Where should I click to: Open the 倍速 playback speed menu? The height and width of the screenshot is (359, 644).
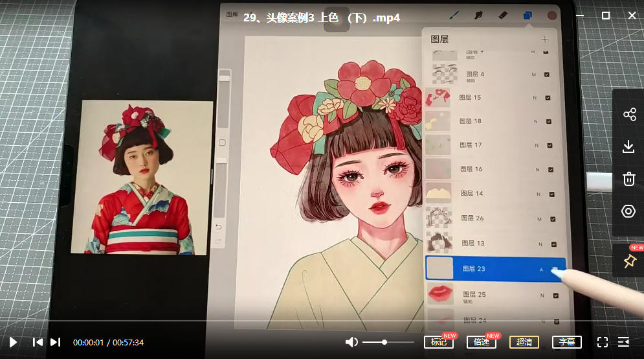482,342
